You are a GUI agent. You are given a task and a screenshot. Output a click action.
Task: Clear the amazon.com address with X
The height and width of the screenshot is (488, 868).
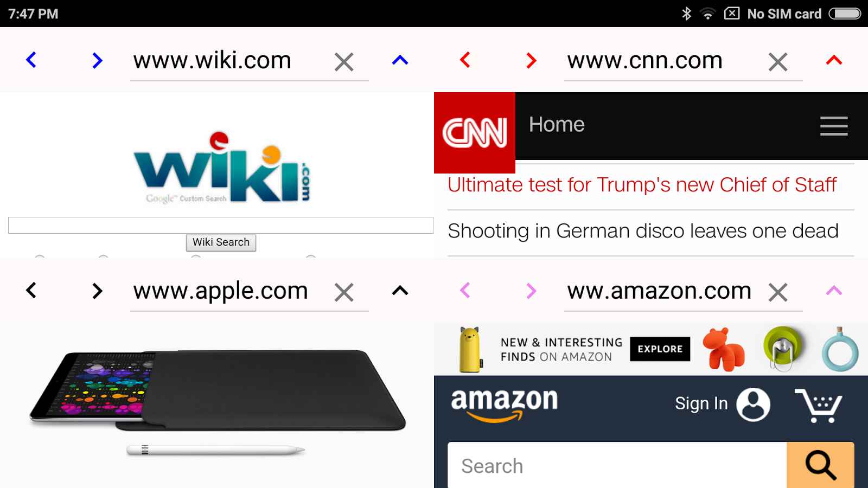coord(778,292)
